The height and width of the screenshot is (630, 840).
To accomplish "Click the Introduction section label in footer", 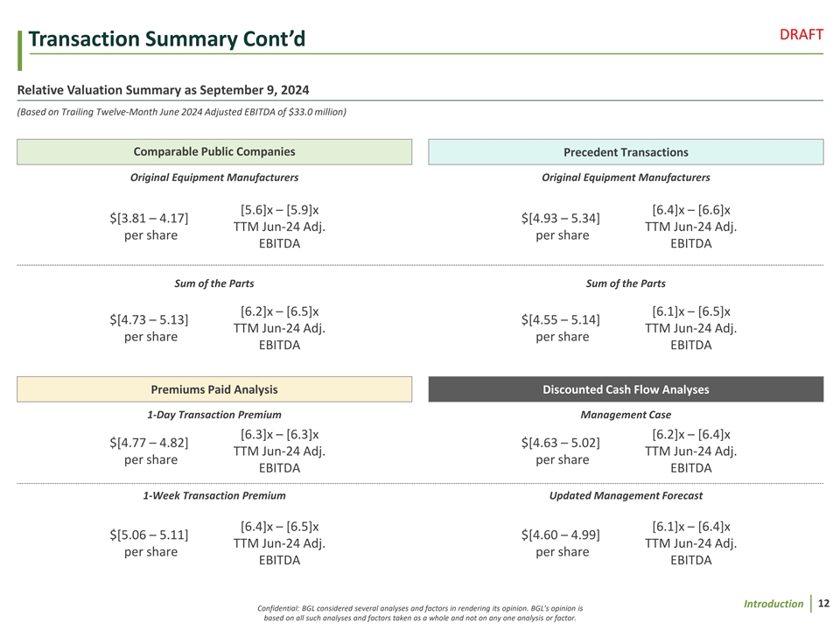I will (x=773, y=604).
